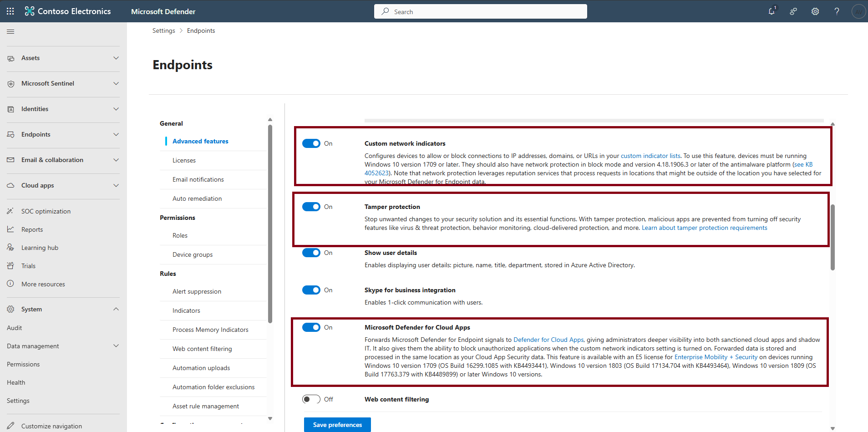Enable Web content filtering toggle

point(311,399)
